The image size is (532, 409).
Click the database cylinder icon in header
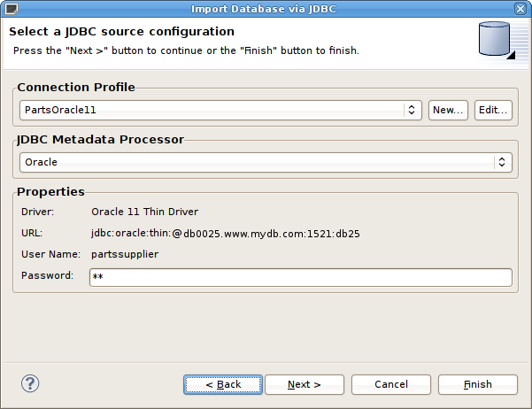pyautogui.click(x=494, y=41)
